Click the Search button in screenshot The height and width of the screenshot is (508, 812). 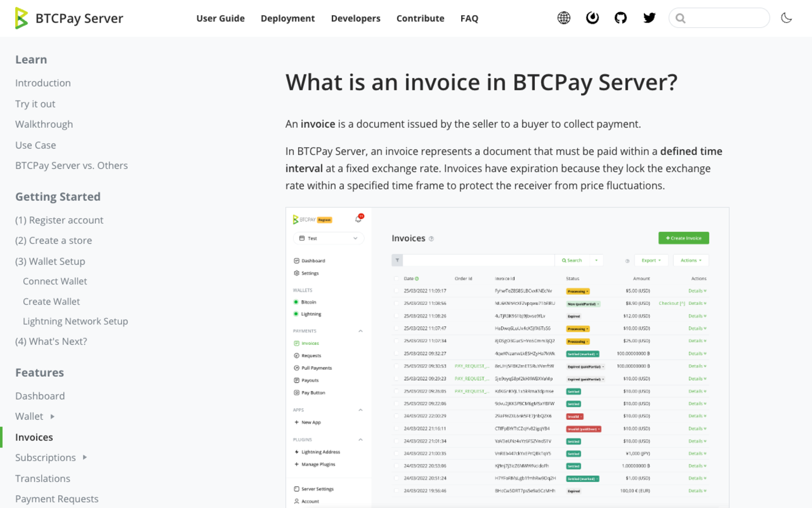tap(572, 260)
